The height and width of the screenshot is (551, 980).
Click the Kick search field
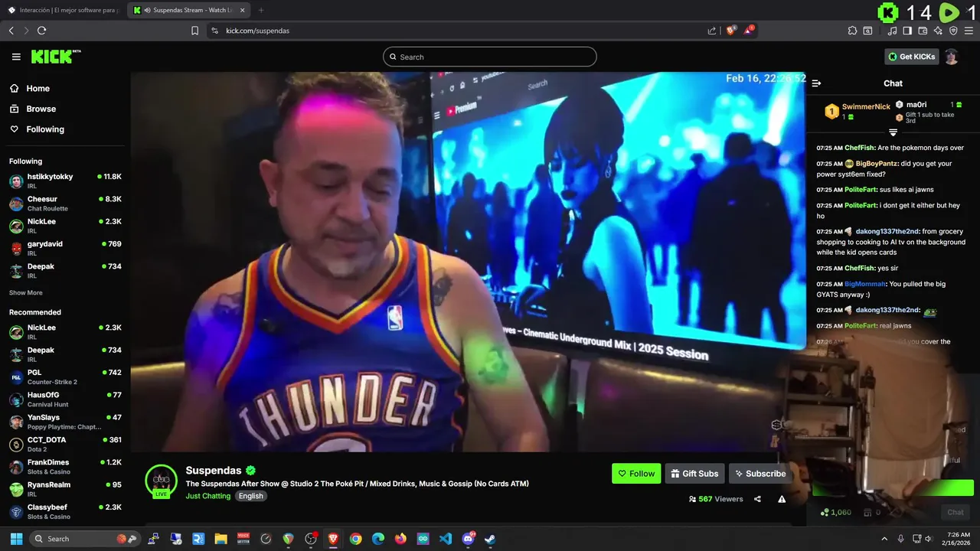click(490, 57)
